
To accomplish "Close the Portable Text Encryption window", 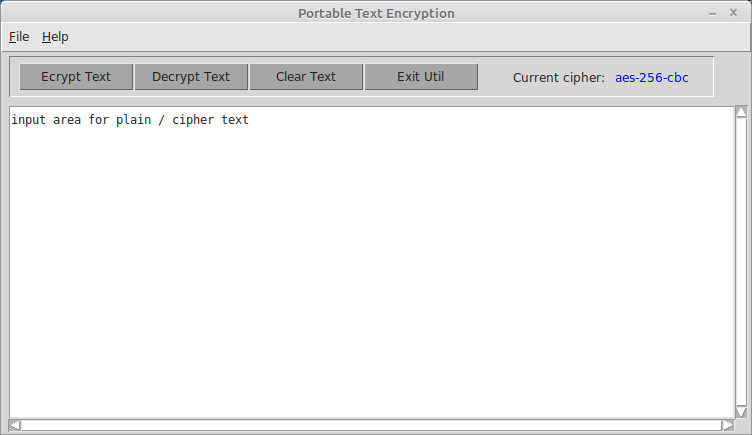I will click(x=733, y=13).
